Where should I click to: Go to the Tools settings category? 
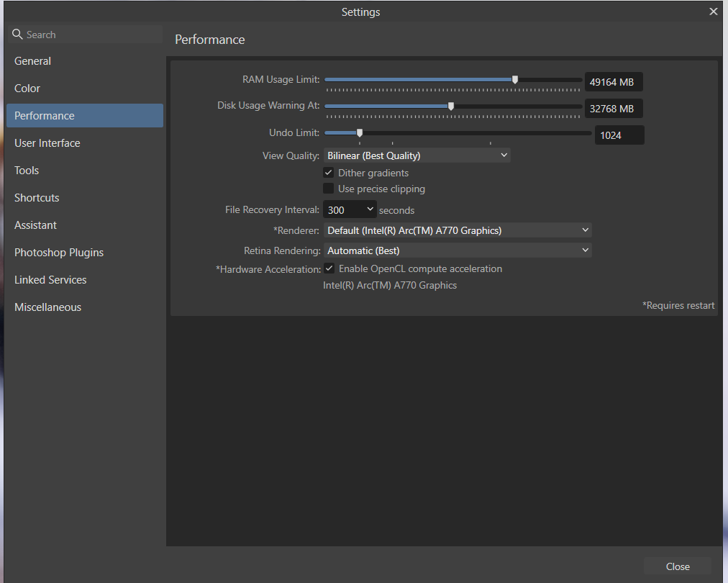[x=27, y=171]
